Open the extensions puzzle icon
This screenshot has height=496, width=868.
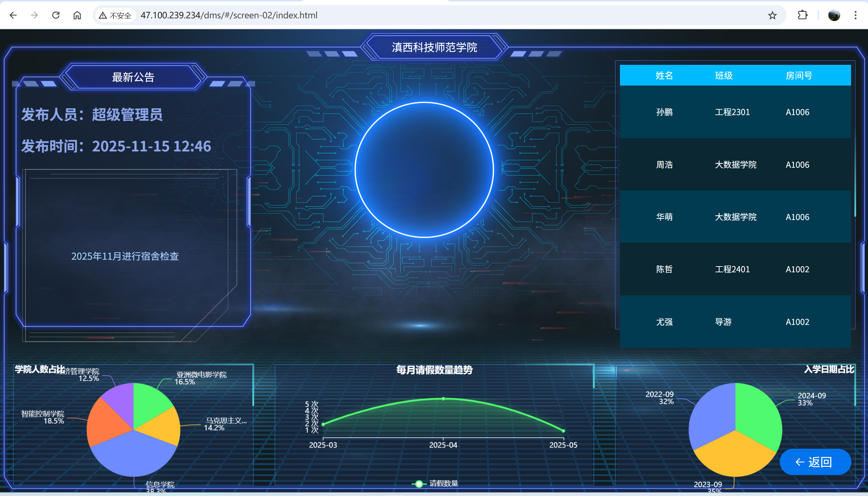pyautogui.click(x=802, y=15)
